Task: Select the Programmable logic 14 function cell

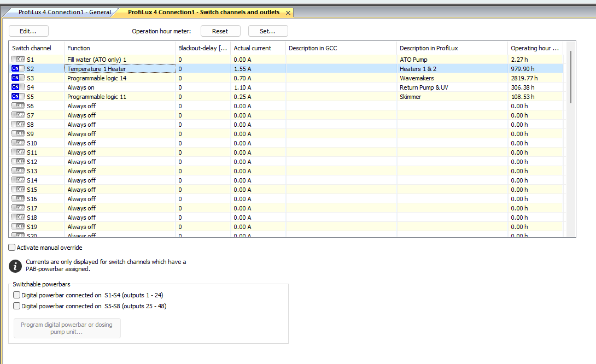Action: [119, 78]
